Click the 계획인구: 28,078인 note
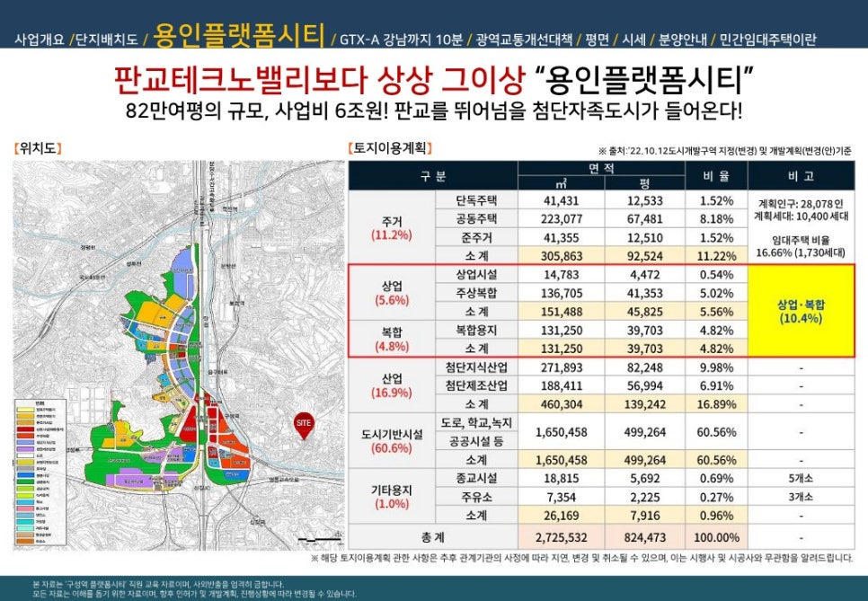 pos(801,203)
